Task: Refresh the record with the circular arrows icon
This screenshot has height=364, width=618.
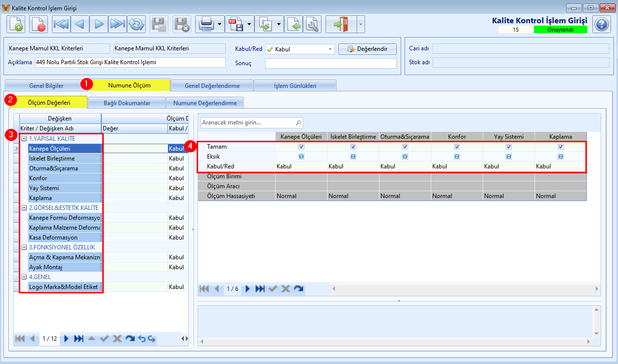Action: tap(136, 24)
